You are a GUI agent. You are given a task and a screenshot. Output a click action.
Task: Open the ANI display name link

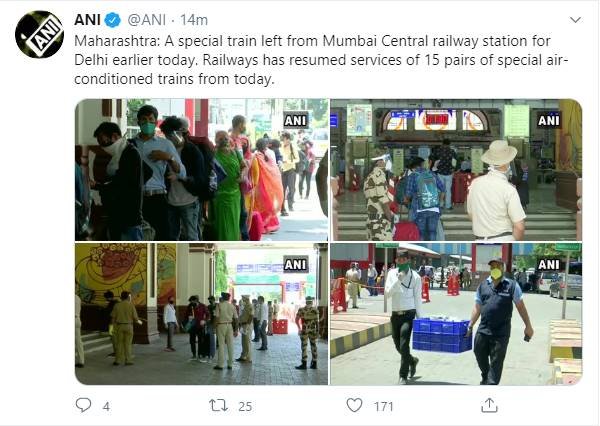click(x=87, y=20)
